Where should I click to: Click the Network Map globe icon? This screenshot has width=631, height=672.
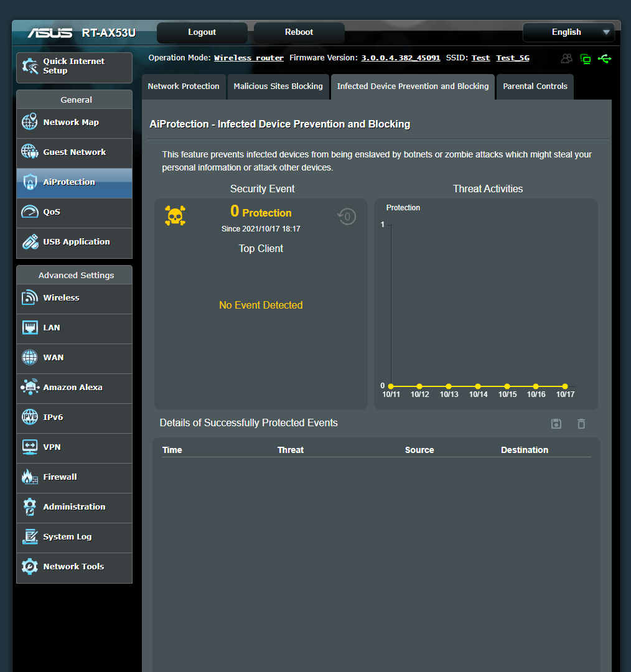coord(30,122)
